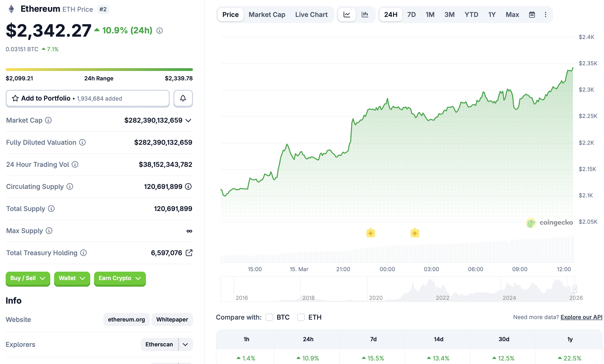Click Add to Portfolio button

pyautogui.click(x=87, y=98)
